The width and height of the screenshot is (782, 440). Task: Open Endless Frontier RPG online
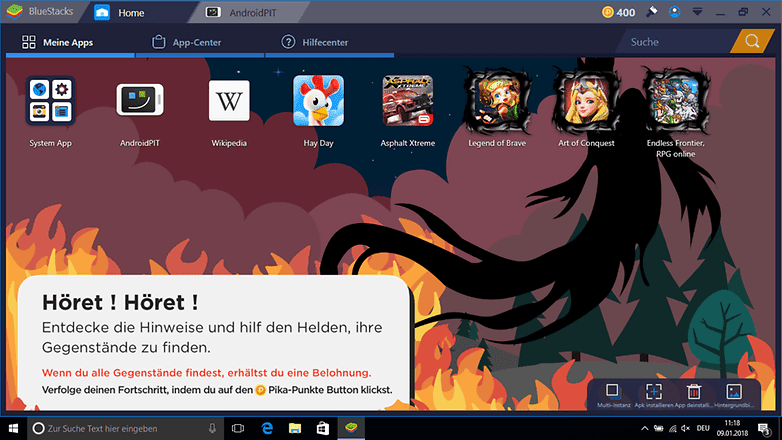[x=676, y=101]
